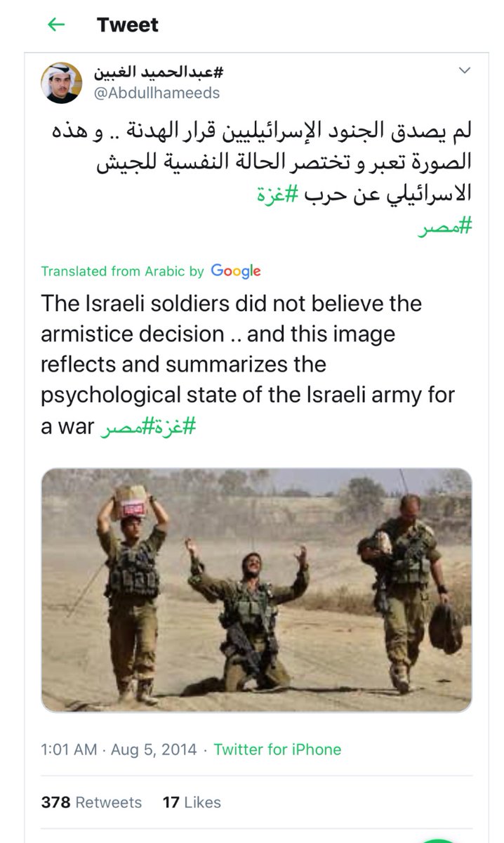The height and width of the screenshot is (843, 504).
Task: Open the author's Arabic display name
Action: pyautogui.click(x=159, y=71)
